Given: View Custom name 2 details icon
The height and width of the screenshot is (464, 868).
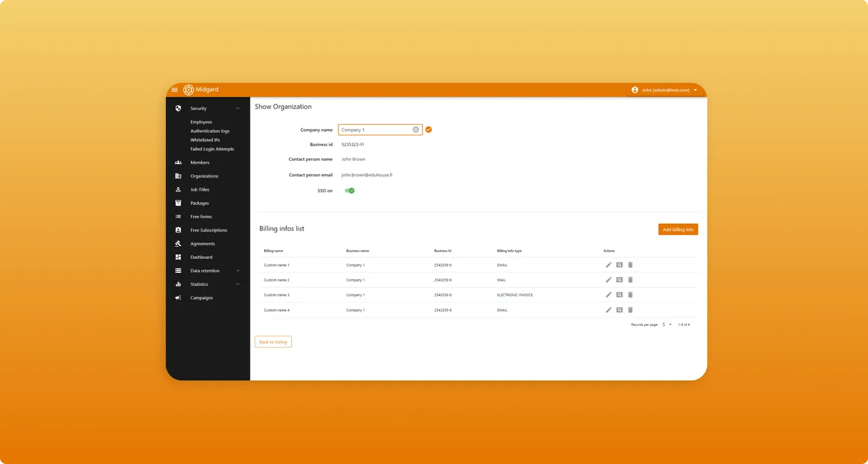Looking at the screenshot, I should point(619,280).
